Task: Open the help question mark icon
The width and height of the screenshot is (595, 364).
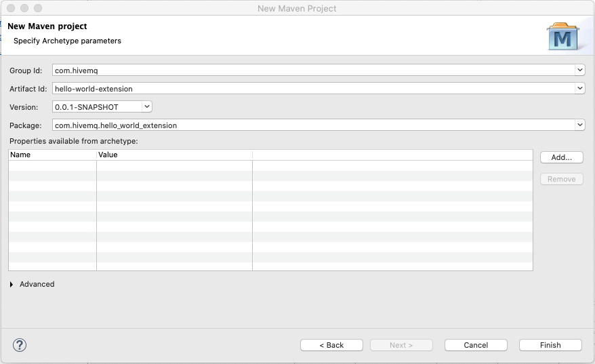Action: [x=19, y=344]
